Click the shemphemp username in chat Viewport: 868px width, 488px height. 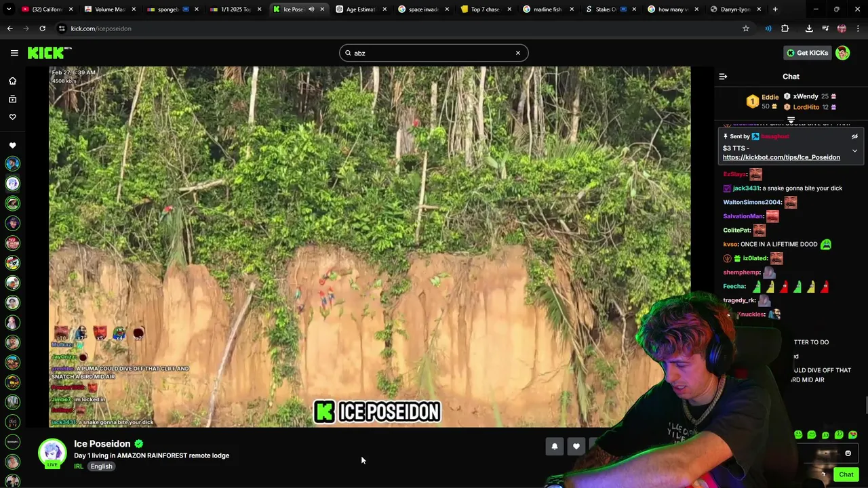(x=741, y=272)
